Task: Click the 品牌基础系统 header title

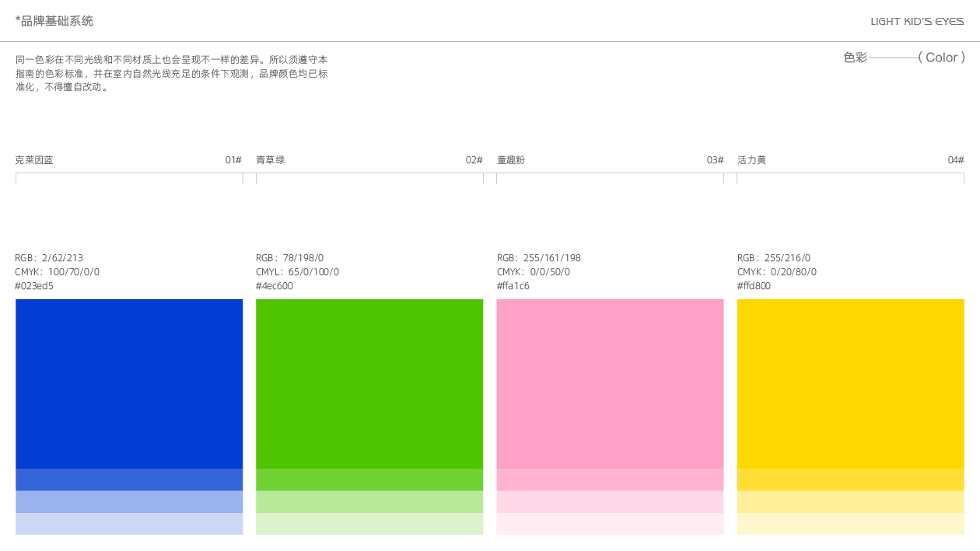Action: [54, 21]
